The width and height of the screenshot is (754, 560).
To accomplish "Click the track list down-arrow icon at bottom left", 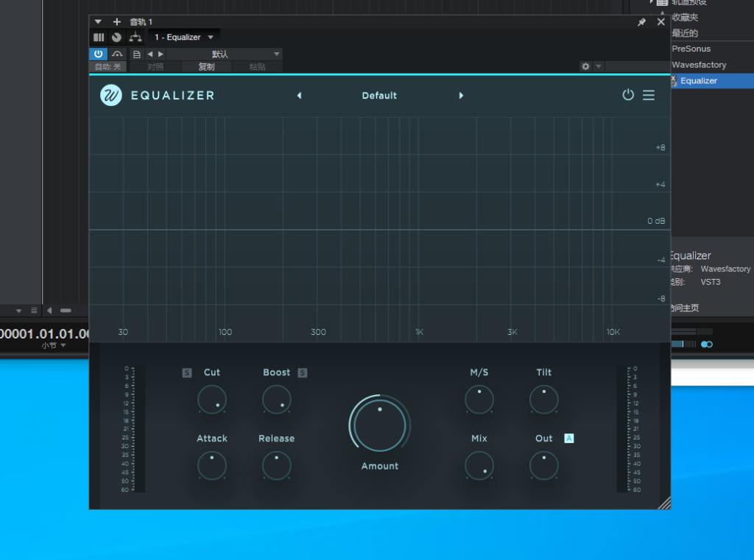I will [18, 311].
